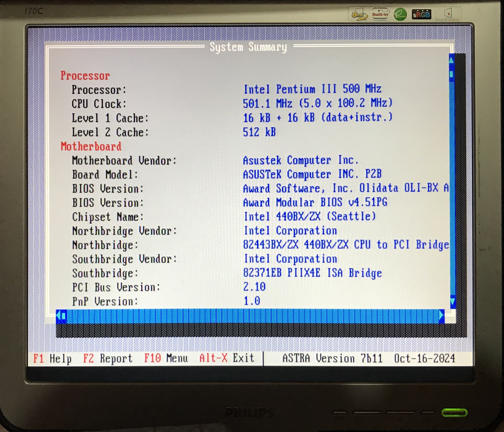Click the 8ms response time sticker

pyautogui.click(x=359, y=15)
